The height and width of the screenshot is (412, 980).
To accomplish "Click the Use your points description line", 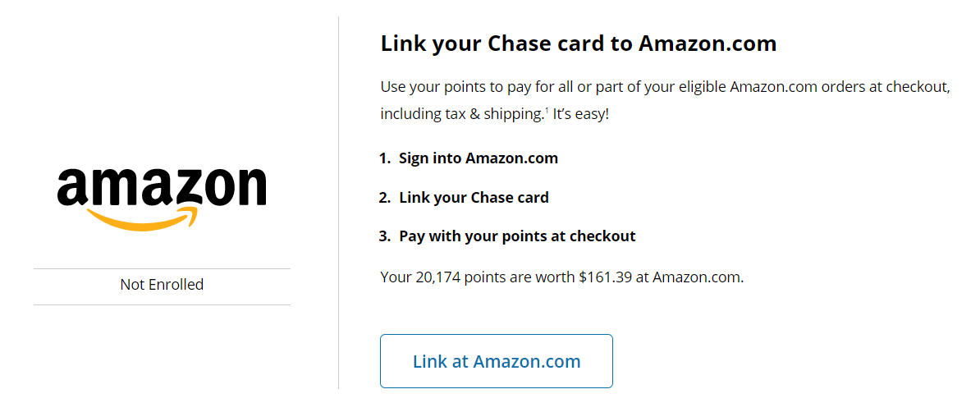I will click(x=665, y=87).
